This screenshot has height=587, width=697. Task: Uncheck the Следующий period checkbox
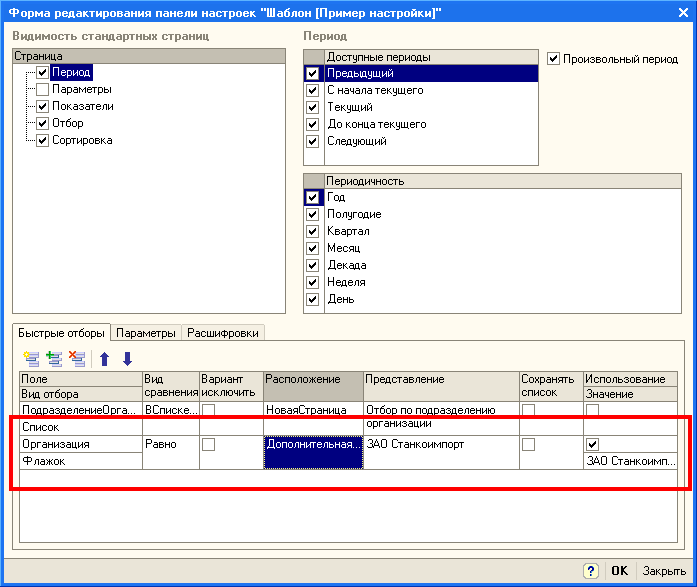tap(313, 142)
